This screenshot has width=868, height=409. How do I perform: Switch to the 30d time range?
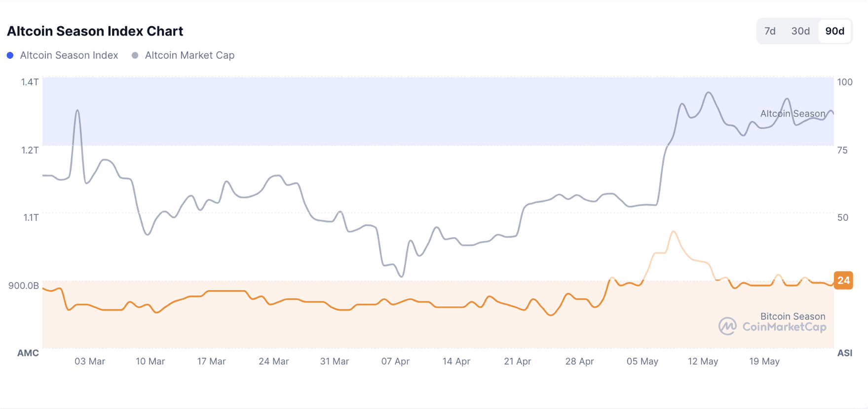point(800,31)
